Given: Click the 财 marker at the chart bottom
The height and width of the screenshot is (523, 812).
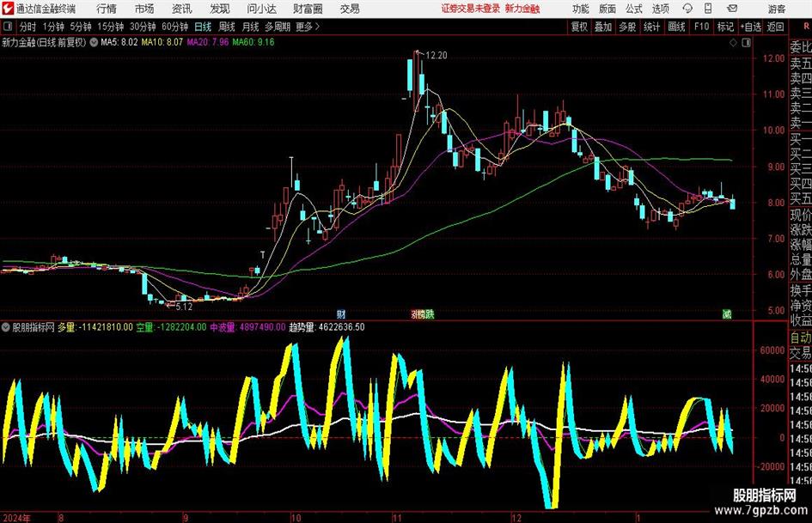Looking at the screenshot, I should pos(341,314).
